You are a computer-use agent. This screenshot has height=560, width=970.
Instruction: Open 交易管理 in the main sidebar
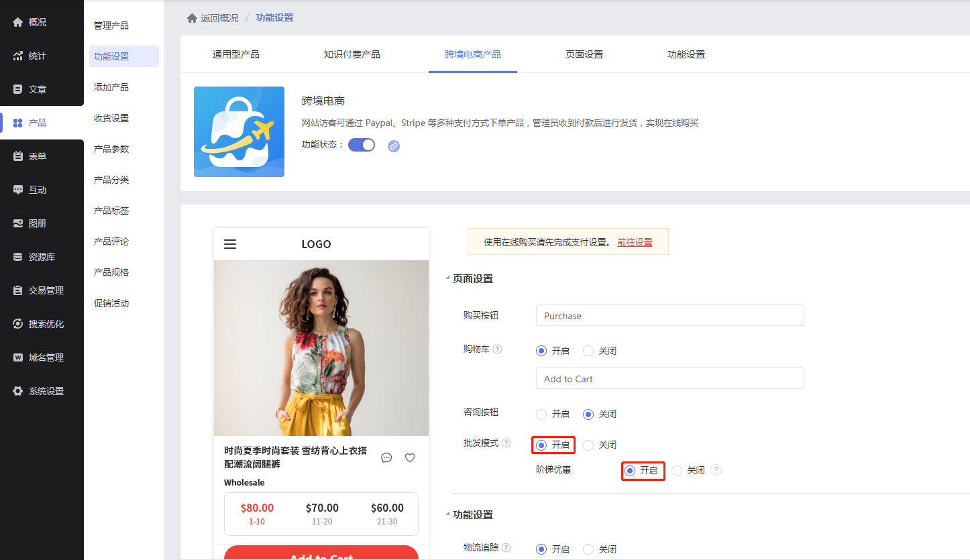coord(46,290)
